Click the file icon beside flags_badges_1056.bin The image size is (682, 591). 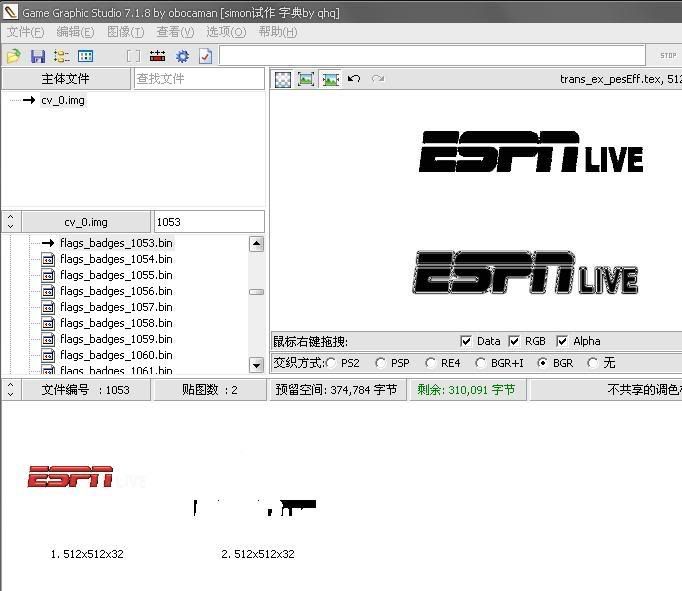[x=48, y=291]
